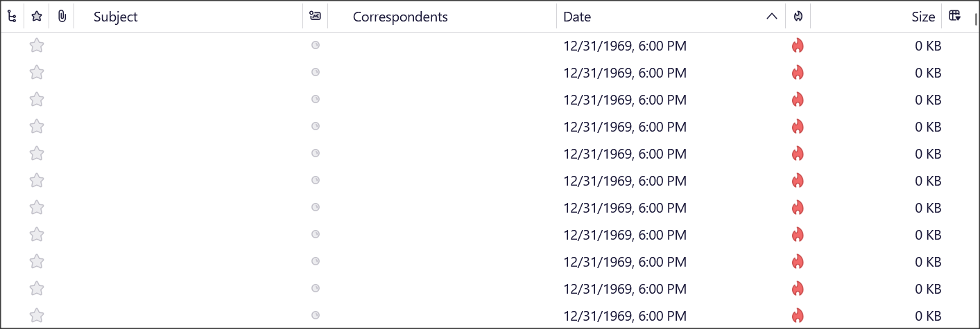980x329 pixels.
Task: Click the junk flame icon in sixth row
Action: pyautogui.click(x=798, y=181)
